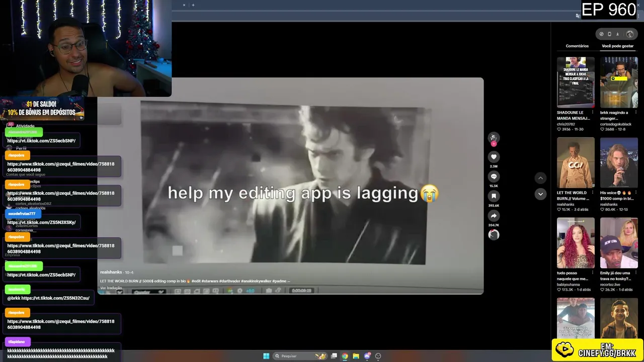This screenshot has width=644, height=362.
Task: Follow creator with the pink plus badge
Action: (x=494, y=144)
